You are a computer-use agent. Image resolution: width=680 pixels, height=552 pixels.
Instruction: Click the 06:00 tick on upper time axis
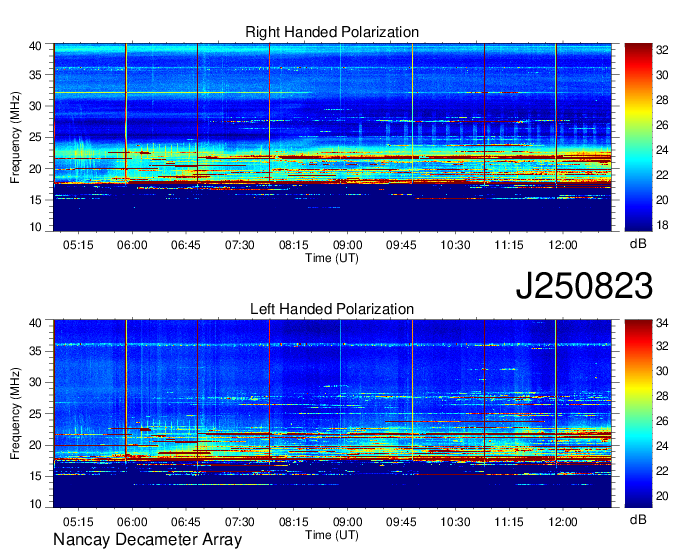pyautogui.click(x=132, y=245)
